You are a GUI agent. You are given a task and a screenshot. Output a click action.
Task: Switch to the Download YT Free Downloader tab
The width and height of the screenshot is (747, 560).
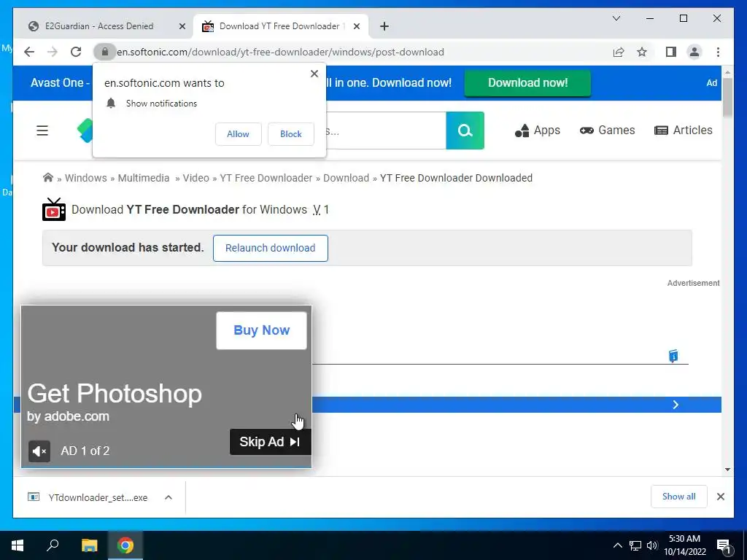[279, 26]
